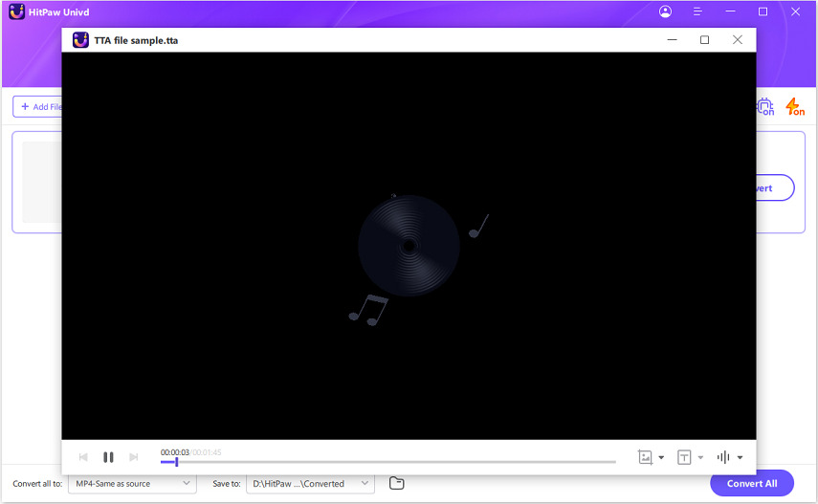Click the Convert All button
818x504 pixels.
point(752,483)
